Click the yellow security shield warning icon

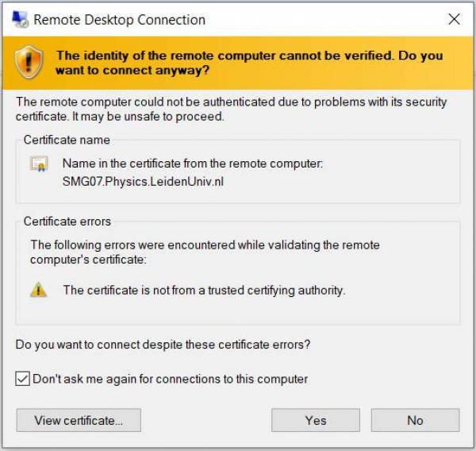29,62
